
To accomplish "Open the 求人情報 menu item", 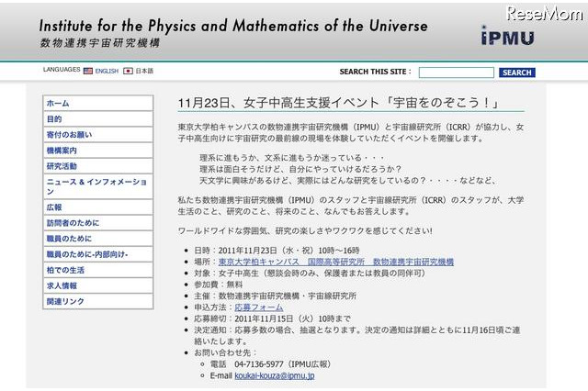I will tap(98, 285).
